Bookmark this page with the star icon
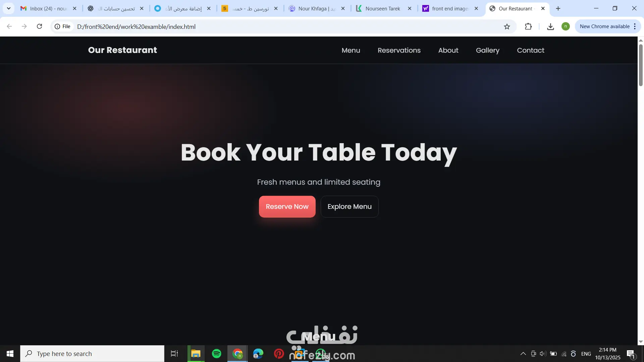 coord(507,26)
